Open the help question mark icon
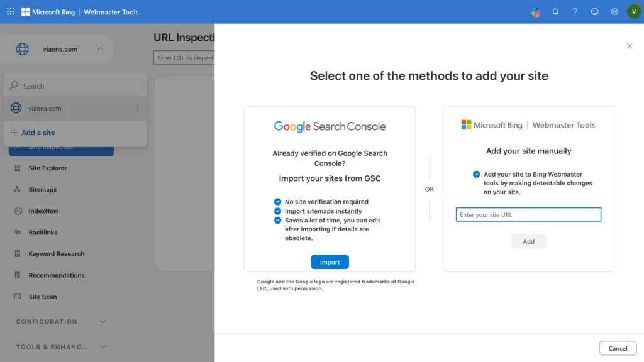 (x=575, y=12)
